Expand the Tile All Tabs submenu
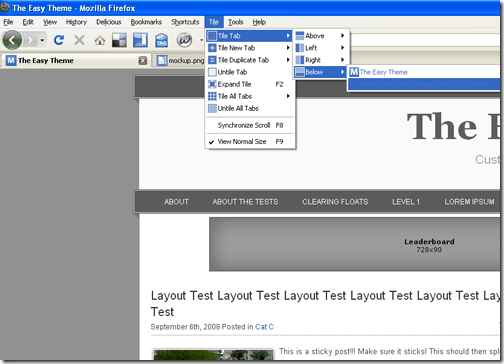Viewport: 504px width, 364px height. (249, 96)
